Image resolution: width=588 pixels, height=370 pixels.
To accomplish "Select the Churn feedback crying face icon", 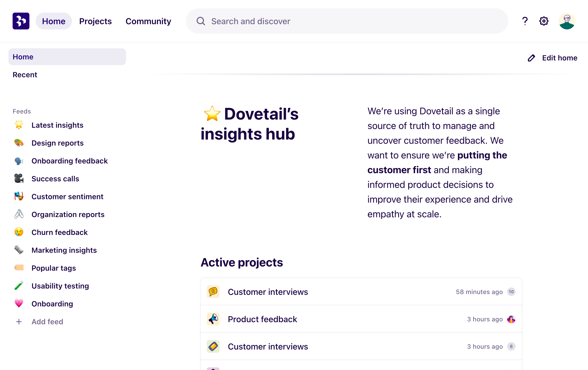I will click(x=19, y=232).
